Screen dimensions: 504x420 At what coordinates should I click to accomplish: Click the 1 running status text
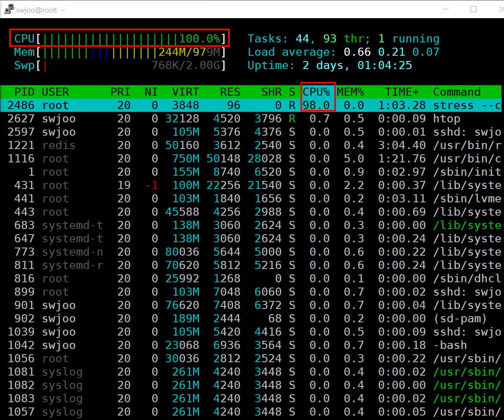click(409, 38)
